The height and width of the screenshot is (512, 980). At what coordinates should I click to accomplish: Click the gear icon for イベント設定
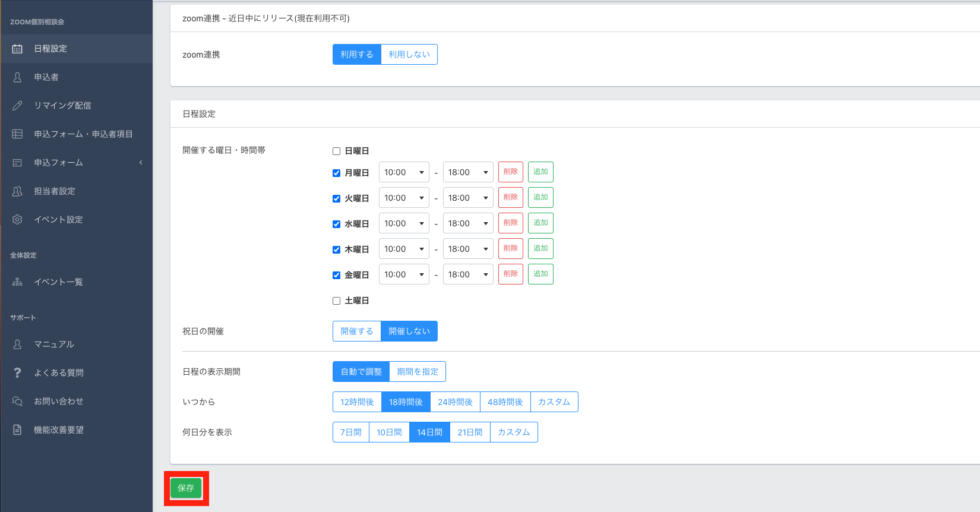click(17, 220)
